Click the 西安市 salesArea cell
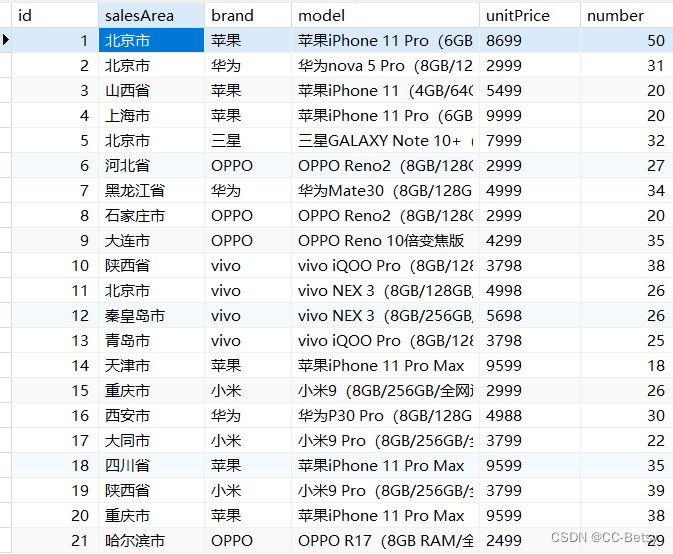Image resolution: width=673 pixels, height=554 pixels. coord(152,415)
